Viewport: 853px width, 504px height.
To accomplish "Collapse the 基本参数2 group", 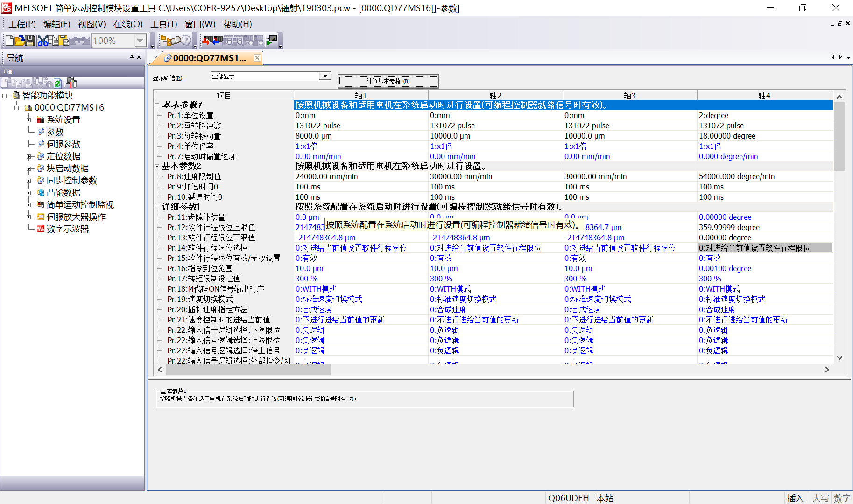I will click(157, 166).
